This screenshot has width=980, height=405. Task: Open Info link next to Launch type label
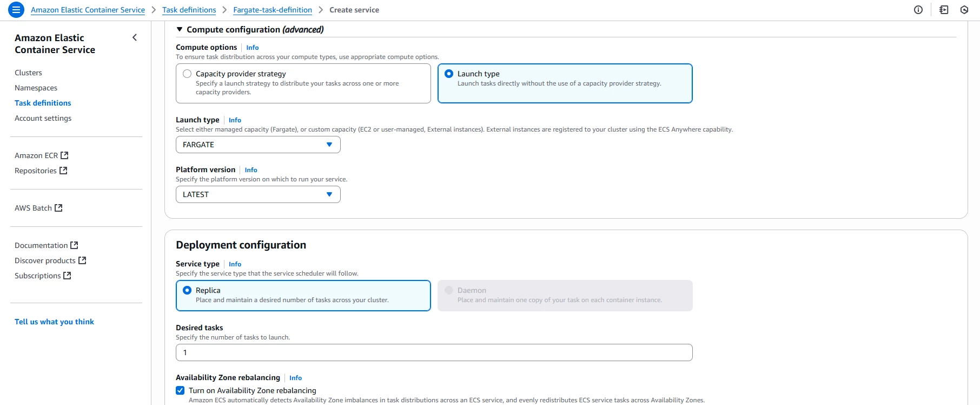[x=235, y=120]
